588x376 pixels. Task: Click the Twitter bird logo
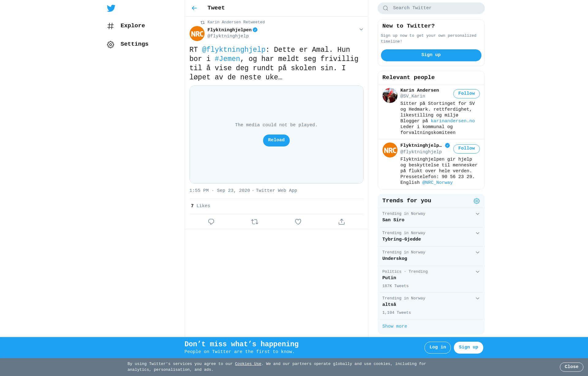click(111, 8)
